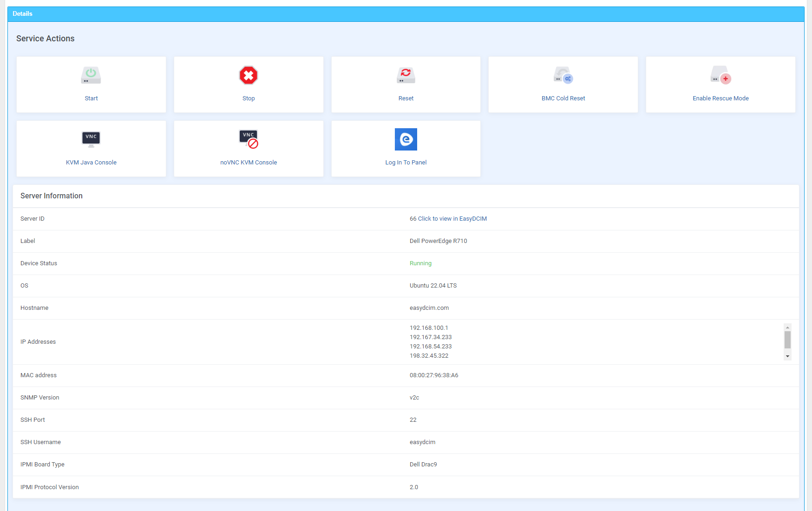Click the scrollbar up arrow in IP Addresses
Screen dimensions: 812x511
pos(787,327)
